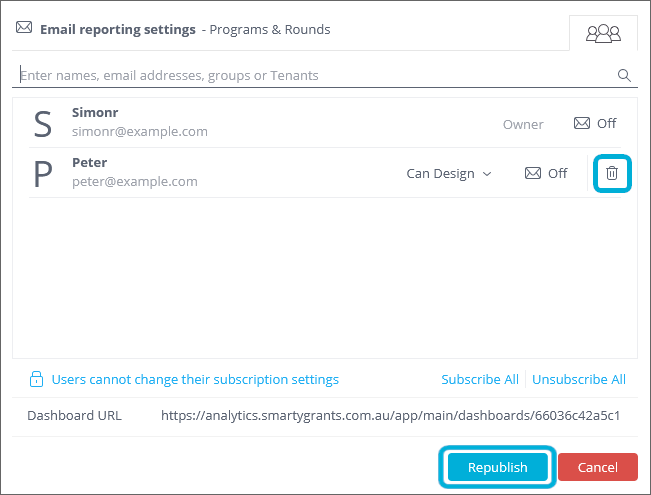Click the Unsubscribe All link
The image size is (651, 495).
click(579, 380)
